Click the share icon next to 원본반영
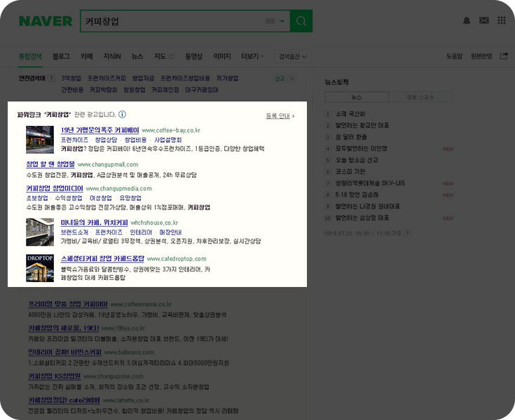 [504, 56]
